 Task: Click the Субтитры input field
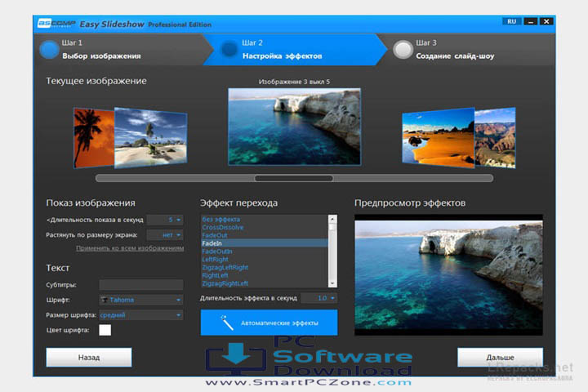pos(141,285)
